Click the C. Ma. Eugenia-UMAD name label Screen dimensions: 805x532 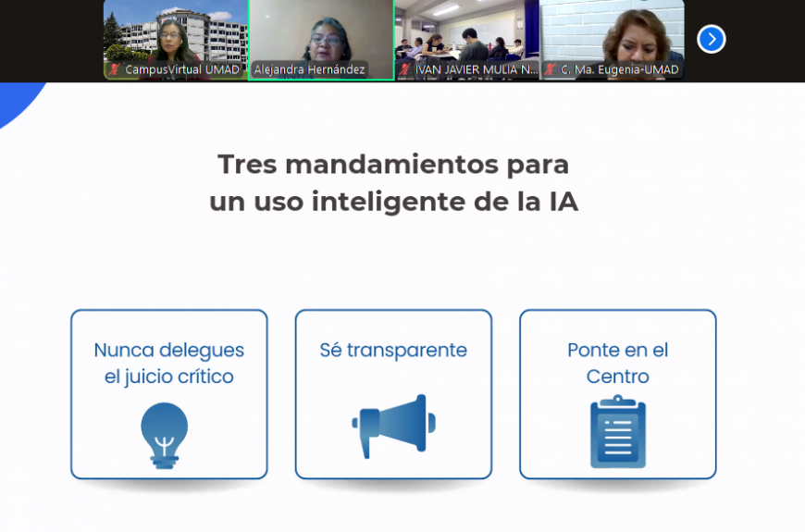click(x=619, y=69)
